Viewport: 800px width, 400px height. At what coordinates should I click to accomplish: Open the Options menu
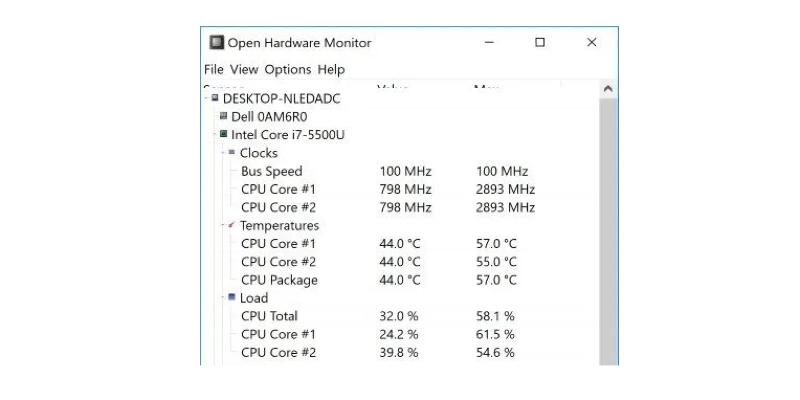[288, 69]
